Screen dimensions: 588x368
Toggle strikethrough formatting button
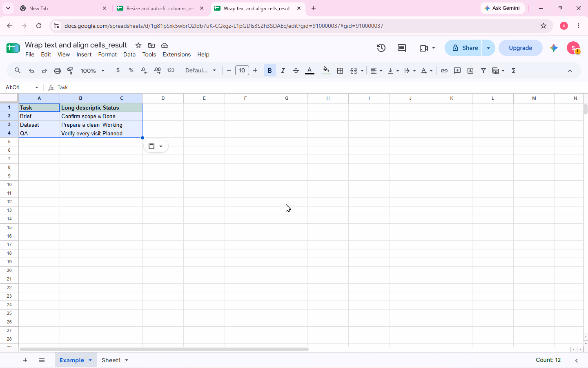[296, 71]
